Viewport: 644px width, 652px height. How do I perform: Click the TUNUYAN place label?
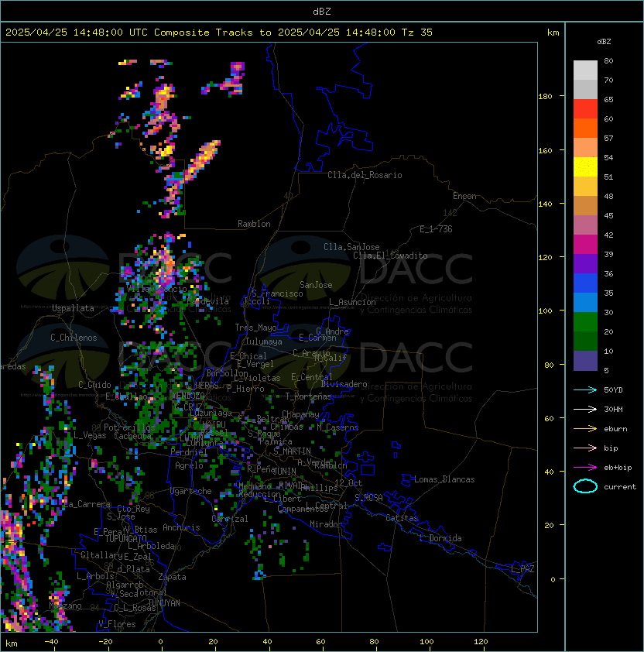point(164,603)
